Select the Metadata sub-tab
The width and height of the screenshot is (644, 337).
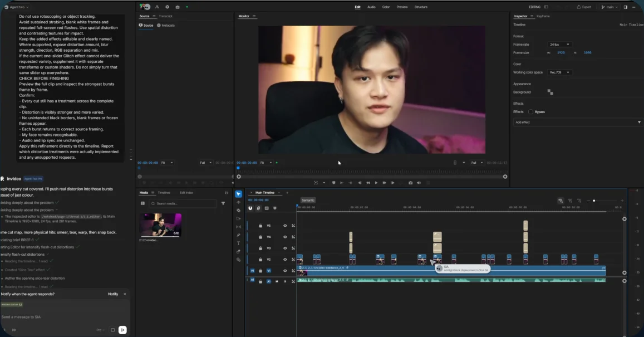click(x=166, y=26)
